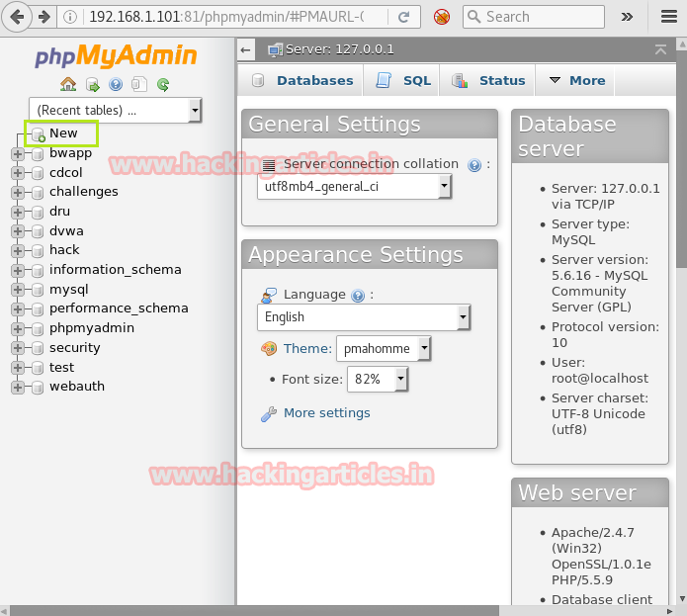Open the Font size dropdown showing 82%
The width and height of the screenshot is (687, 616).
(378, 379)
